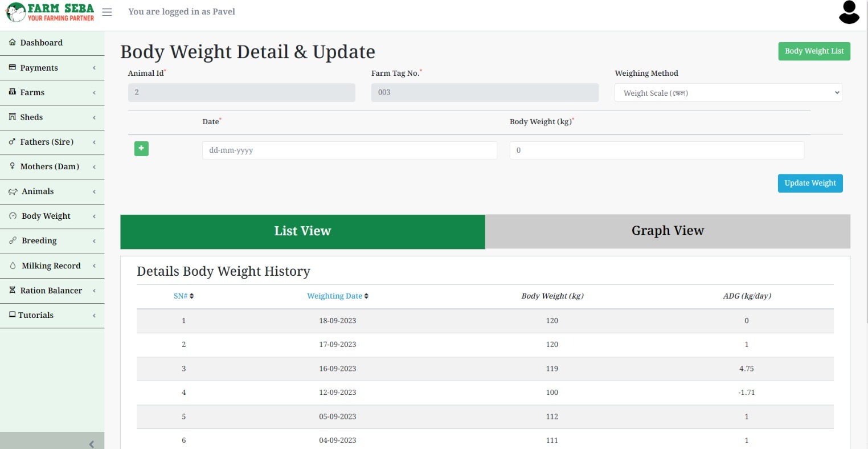This screenshot has height=449, width=868.
Task: Switch to the Graph View tab
Action: [x=668, y=231]
